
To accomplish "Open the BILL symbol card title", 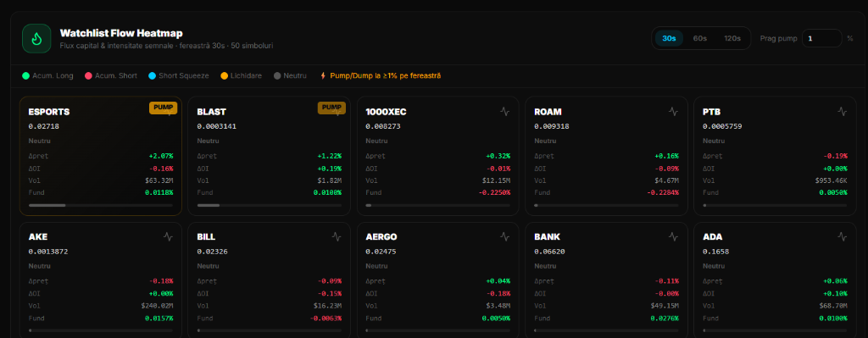I will [207, 236].
